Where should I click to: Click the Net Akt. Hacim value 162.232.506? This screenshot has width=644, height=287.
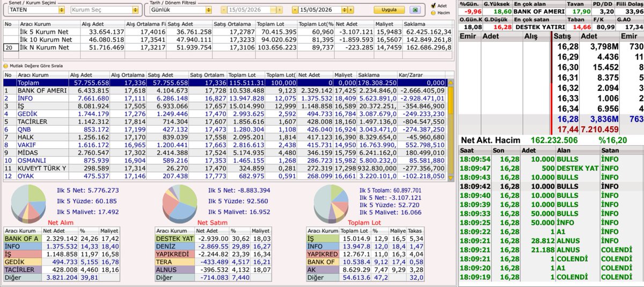554,140
